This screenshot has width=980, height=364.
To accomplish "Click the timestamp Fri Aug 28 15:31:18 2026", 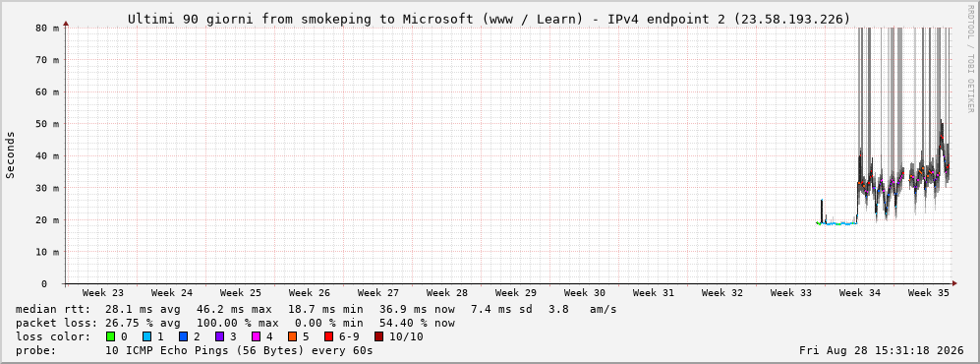I will coord(882,350).
